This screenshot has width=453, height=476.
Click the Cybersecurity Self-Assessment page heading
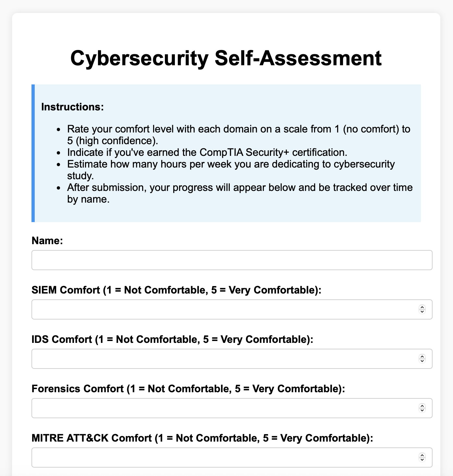point(226,58)
